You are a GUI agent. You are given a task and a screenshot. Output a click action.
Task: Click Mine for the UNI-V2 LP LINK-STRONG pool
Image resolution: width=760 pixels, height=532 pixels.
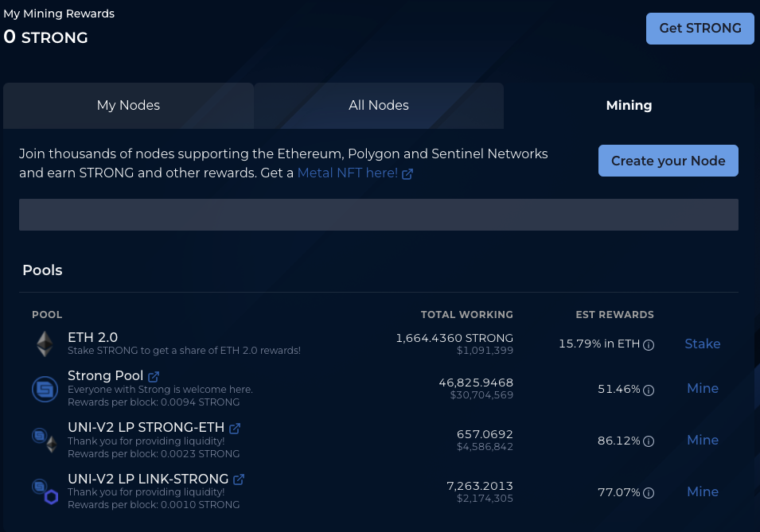coord(703,491)
